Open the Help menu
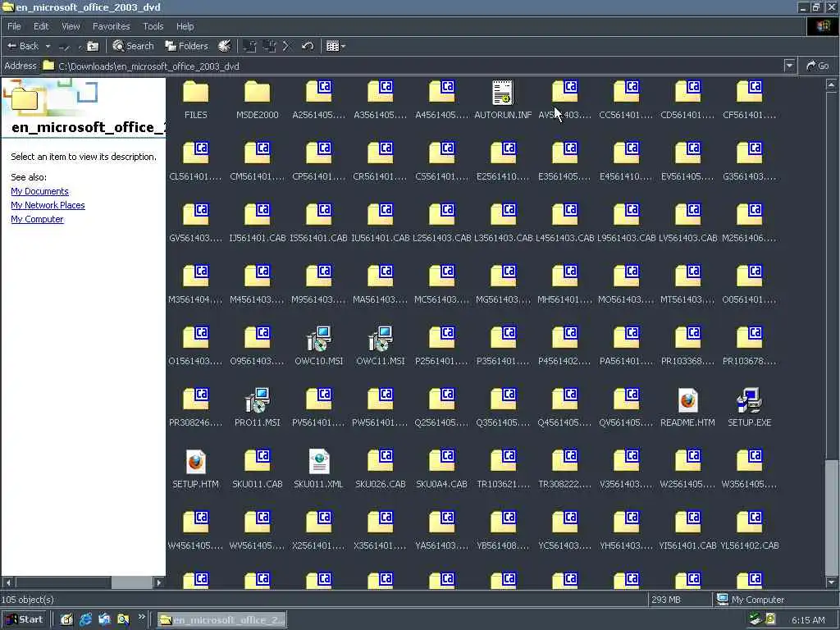This screenshot has height=630, width=840. pos(185,26)
